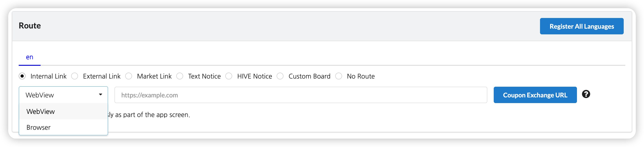Click the Route section heading
Screen dimensions: 644x147
(x=30, y=26)
